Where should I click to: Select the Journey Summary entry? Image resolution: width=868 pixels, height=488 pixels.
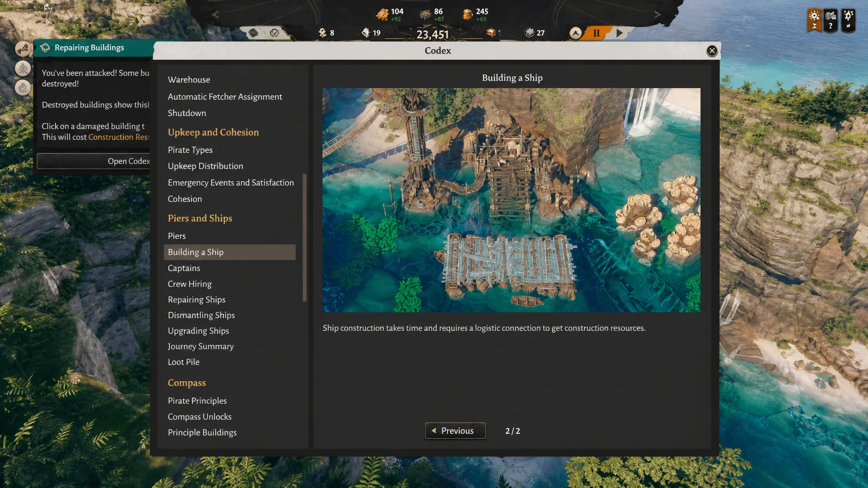[200, 347]
